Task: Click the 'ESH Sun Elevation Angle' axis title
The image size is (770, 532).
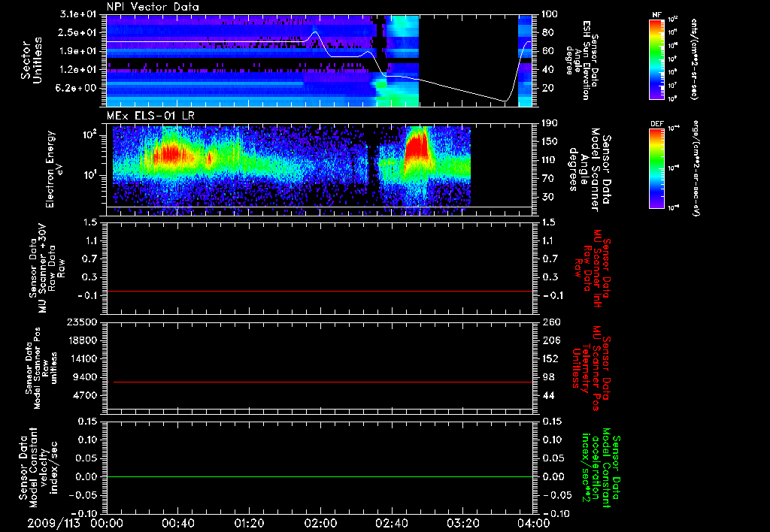Action: (583, 60)
